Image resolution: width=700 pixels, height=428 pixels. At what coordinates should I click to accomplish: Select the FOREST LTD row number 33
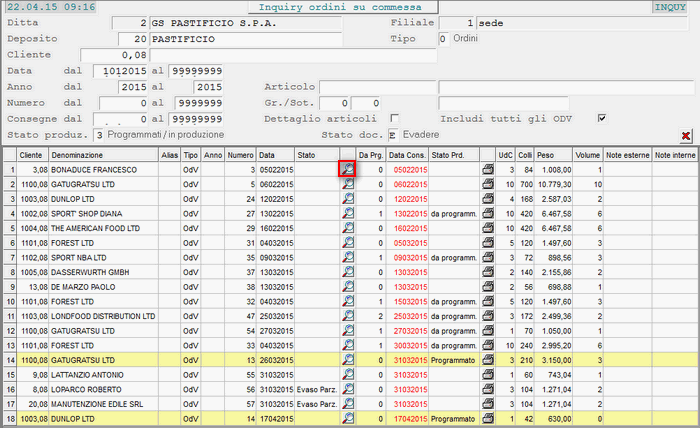click(350, 345)
